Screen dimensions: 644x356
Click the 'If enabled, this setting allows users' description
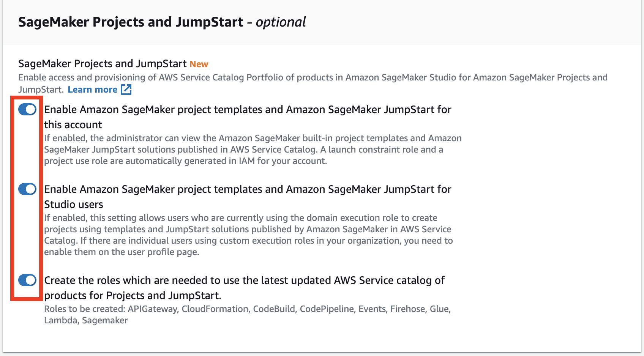tap(248, 235)
